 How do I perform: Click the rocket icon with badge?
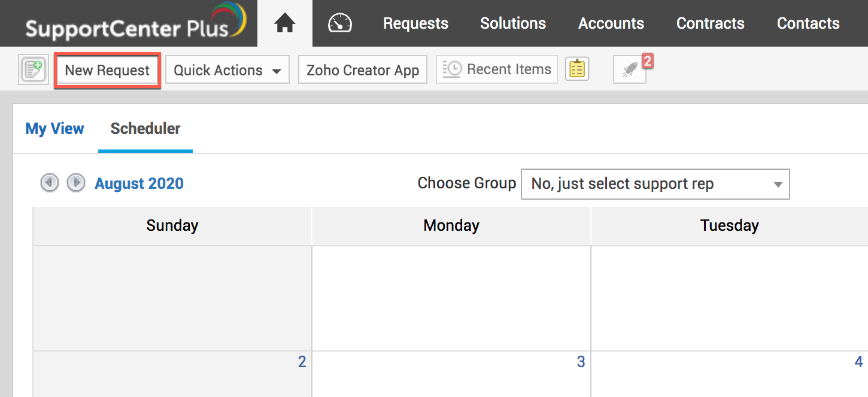click(x=629, y=70)
